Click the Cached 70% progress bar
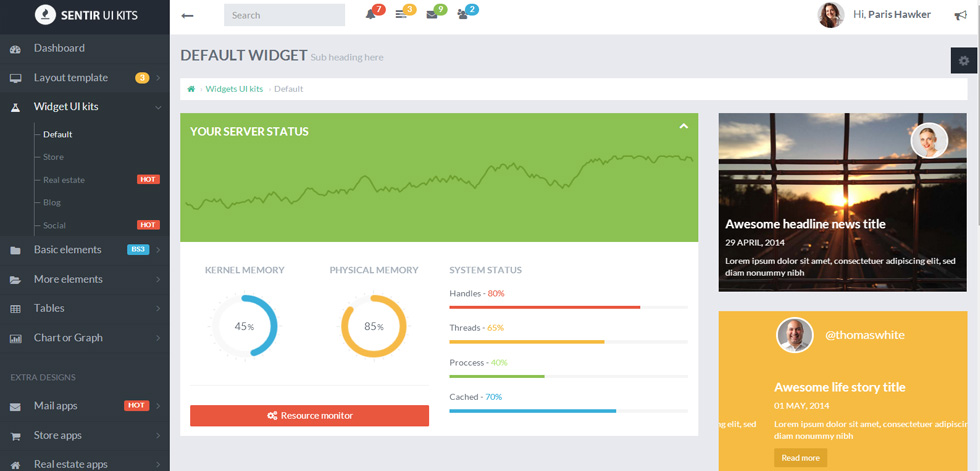This screenshot has height=471, width=980. 568,411
